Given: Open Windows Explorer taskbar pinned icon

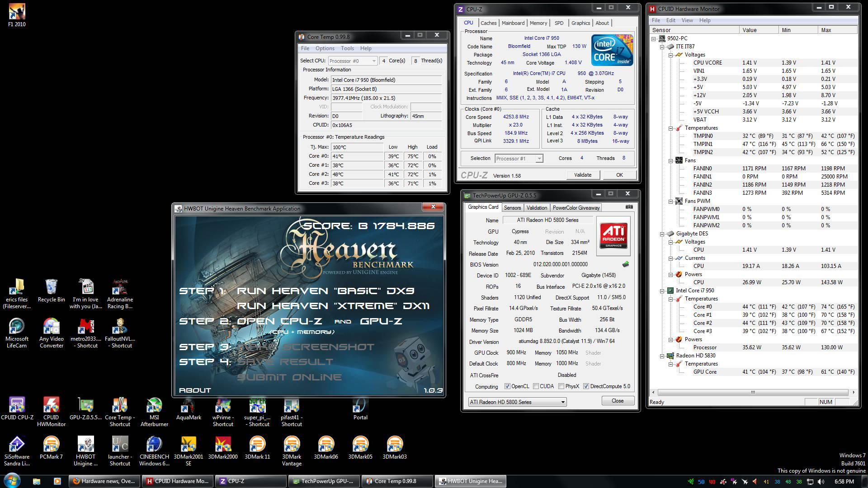Looking at the screenshot, I should 37,481.
